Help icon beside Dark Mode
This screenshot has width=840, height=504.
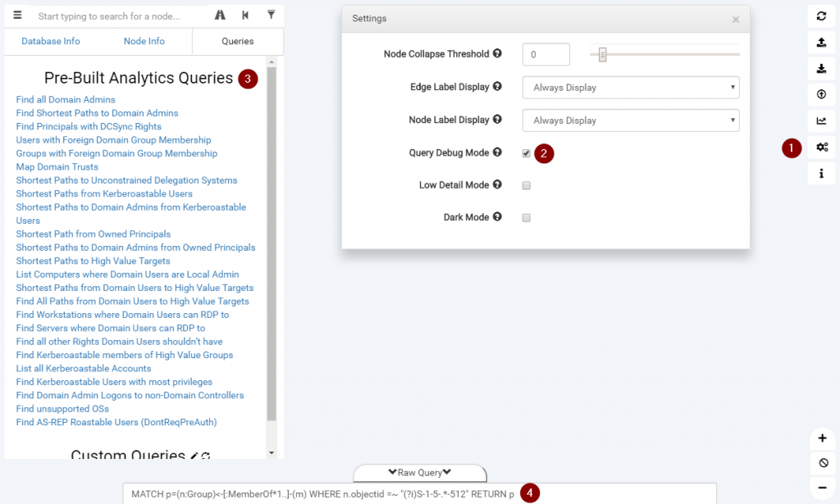tap(497, 216)
